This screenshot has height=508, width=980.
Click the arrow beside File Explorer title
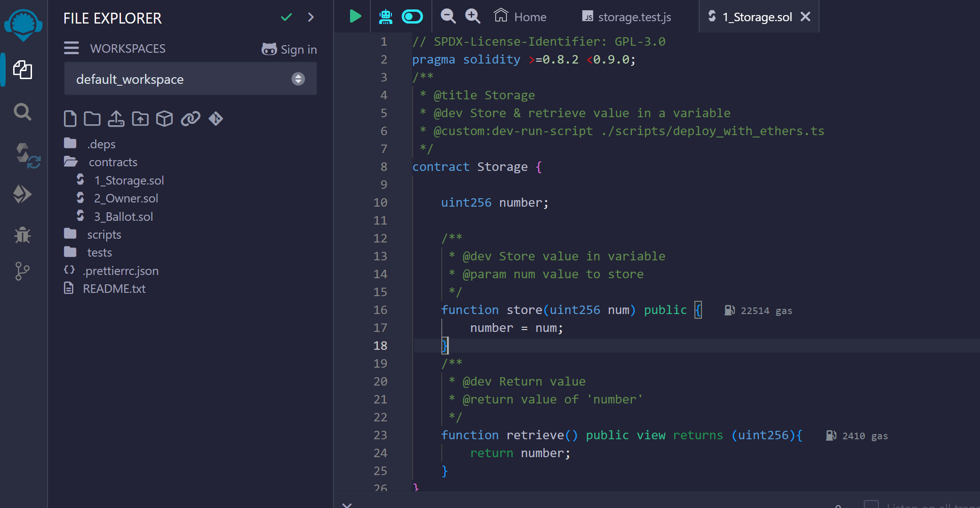click(x=311, y=17)
